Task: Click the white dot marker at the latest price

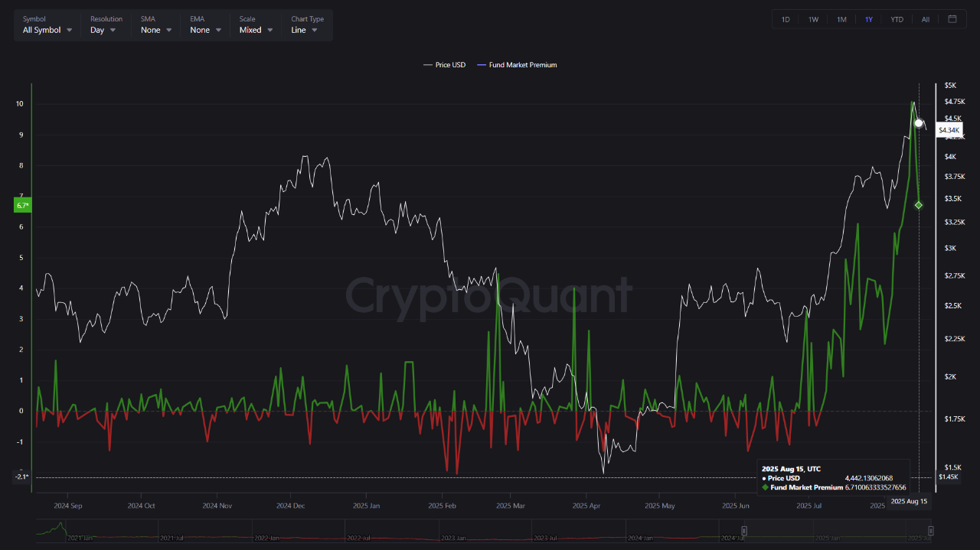Action: (918, 122)
